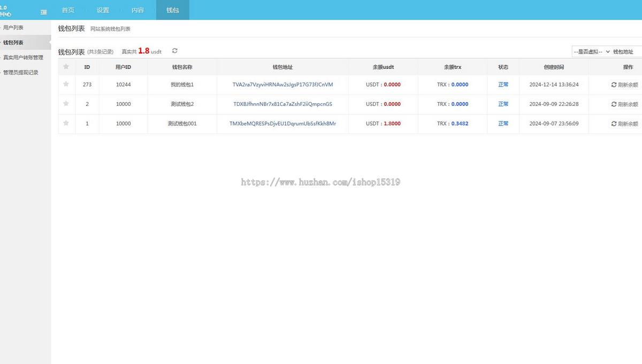Refresh balance for wallet 测试钱包2
642x364 pixels.
tap(624, 104)
